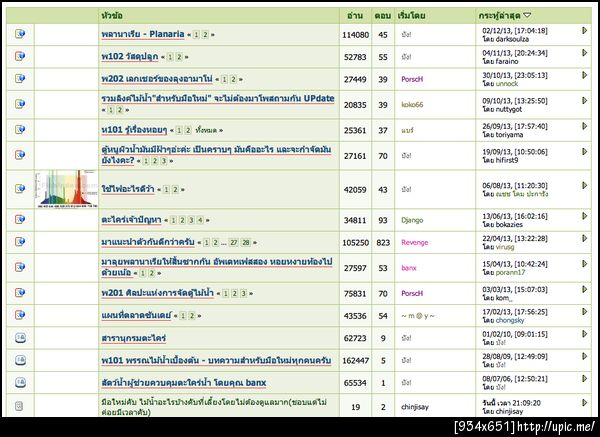The width and height of the screenshot is (600, 437).
Task: Go to page 4 of the Django thread
Action: point(200,220)
